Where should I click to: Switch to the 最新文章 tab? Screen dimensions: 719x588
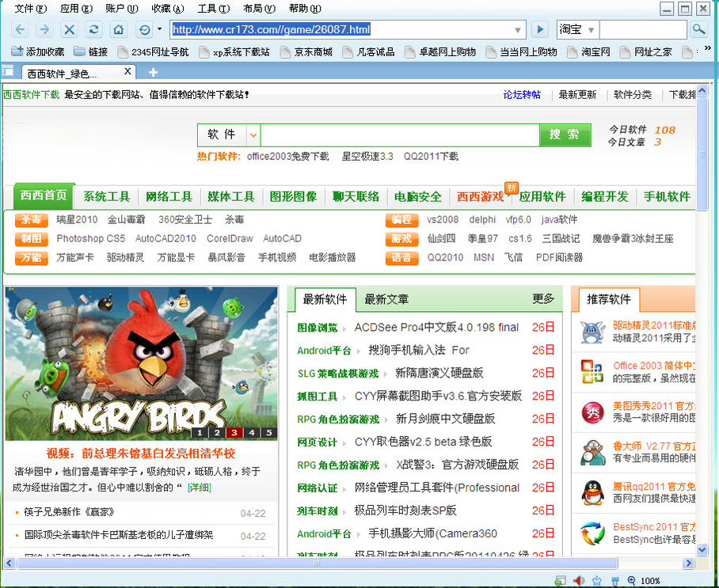click(x=386, y=299)
